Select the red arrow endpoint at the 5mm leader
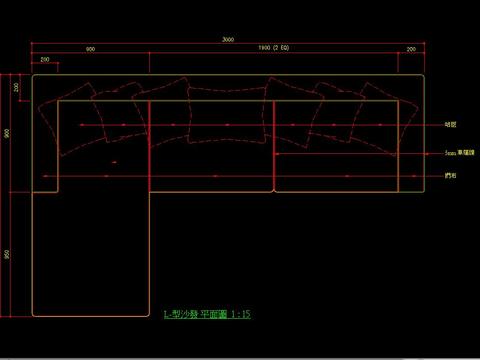 (x=276, y=154)
